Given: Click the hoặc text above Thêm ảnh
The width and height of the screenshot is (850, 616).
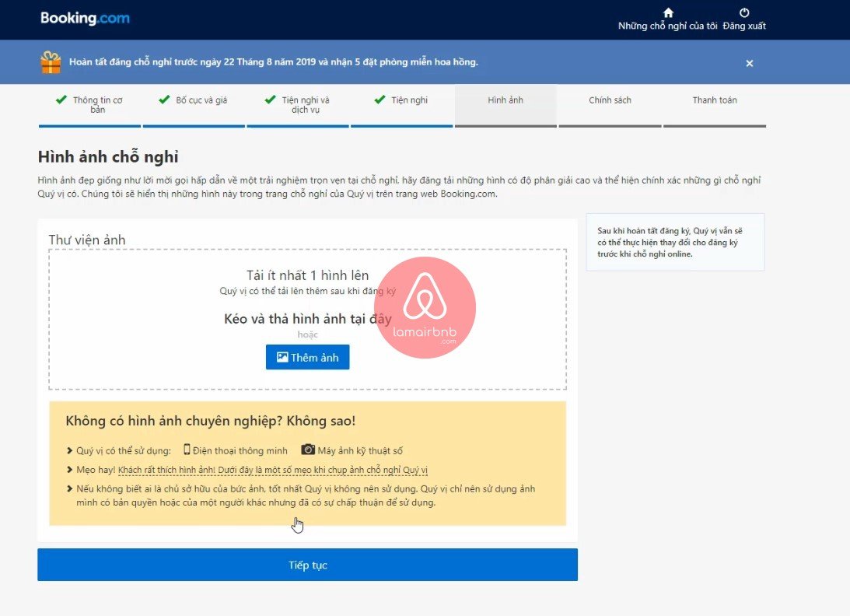Looking at the screenshot, I should pos(307,334).
